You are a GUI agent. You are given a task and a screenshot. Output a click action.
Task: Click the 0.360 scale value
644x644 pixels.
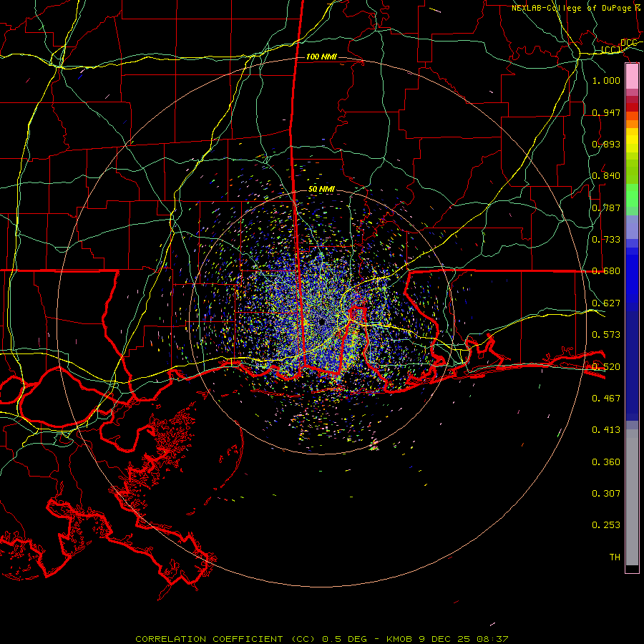coord(606,462)
